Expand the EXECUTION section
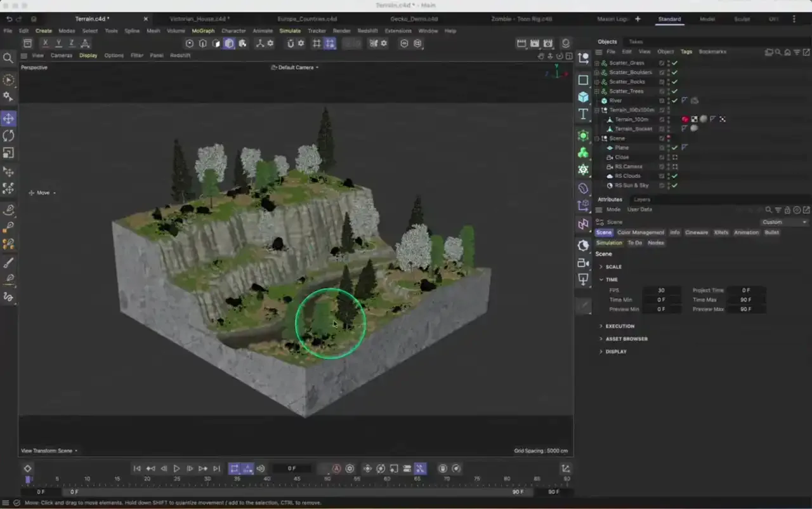812x509 pixels. (x=617, y=326)
